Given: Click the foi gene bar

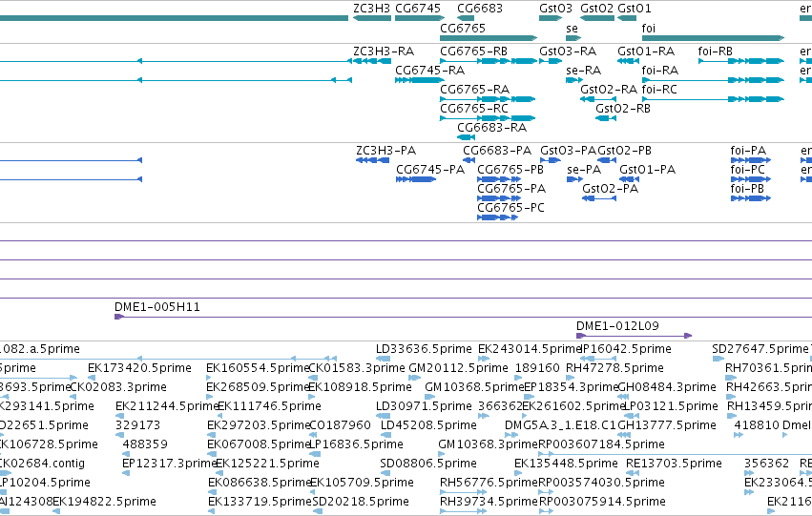Looking at the screenshot, I should [713, 38].
